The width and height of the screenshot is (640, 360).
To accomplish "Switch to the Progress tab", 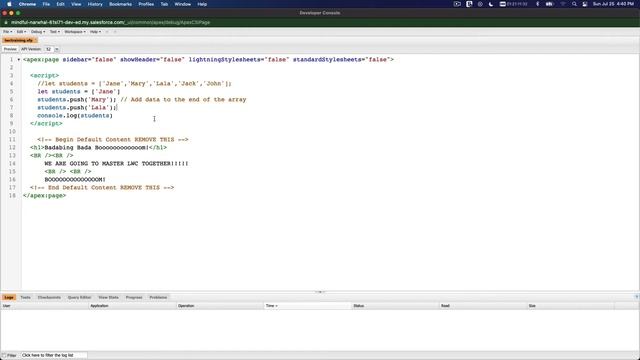I will [134, 298].
